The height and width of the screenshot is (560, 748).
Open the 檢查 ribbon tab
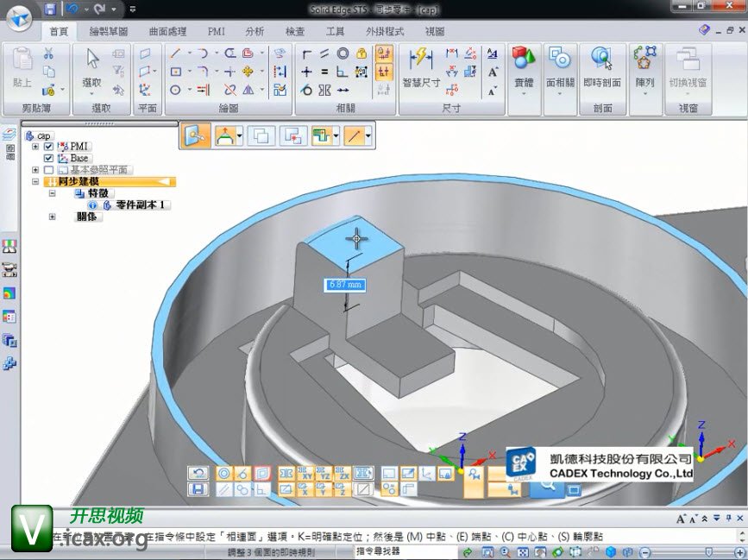pos(295,31)
